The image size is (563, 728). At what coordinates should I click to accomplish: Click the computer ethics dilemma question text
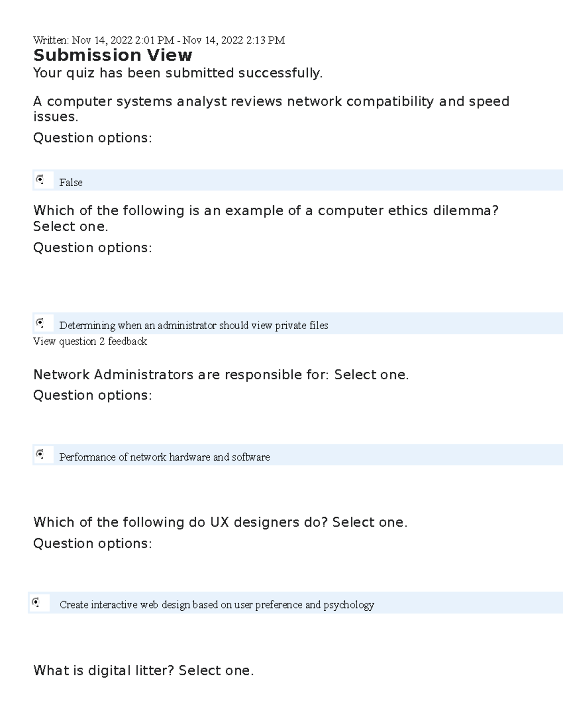click(266, 218)
